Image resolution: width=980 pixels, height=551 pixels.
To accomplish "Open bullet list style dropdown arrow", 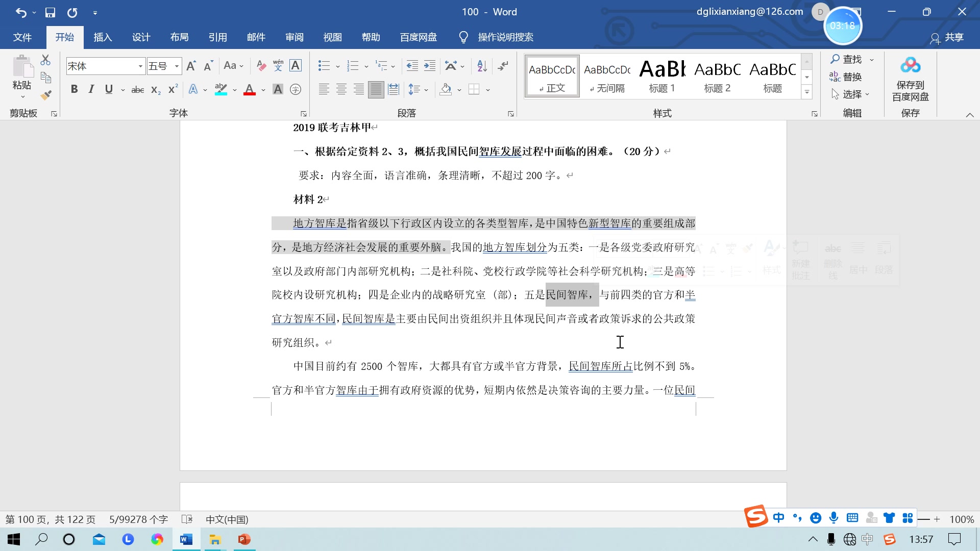I will (x=338, y=66).
